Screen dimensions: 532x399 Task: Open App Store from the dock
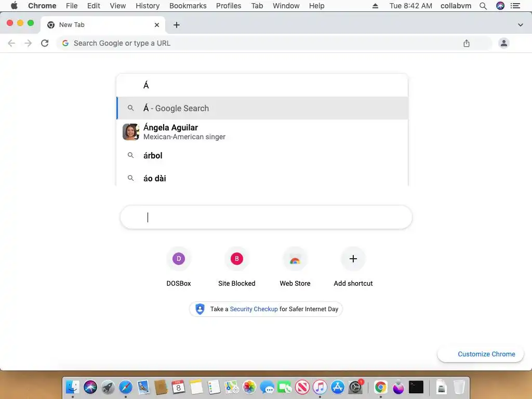tap(338, 387)
